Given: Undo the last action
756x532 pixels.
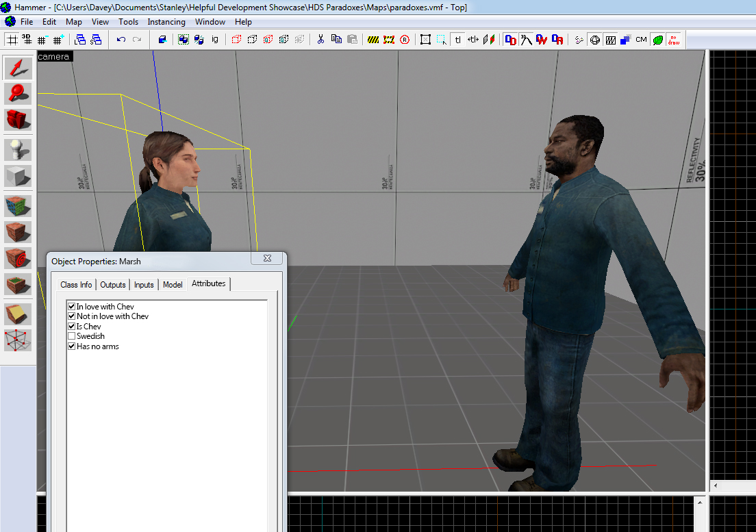Looking at the screenshot, I should [121, 40].
